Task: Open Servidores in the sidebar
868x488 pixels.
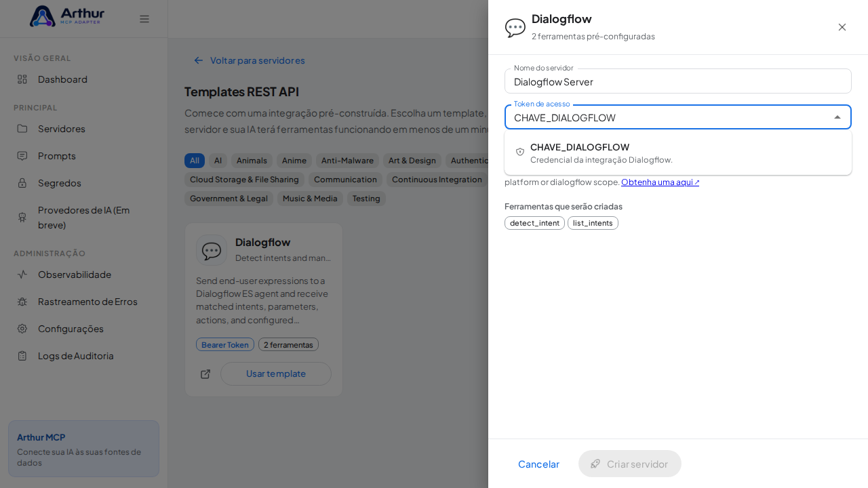Action: click(x=83, y=129)
